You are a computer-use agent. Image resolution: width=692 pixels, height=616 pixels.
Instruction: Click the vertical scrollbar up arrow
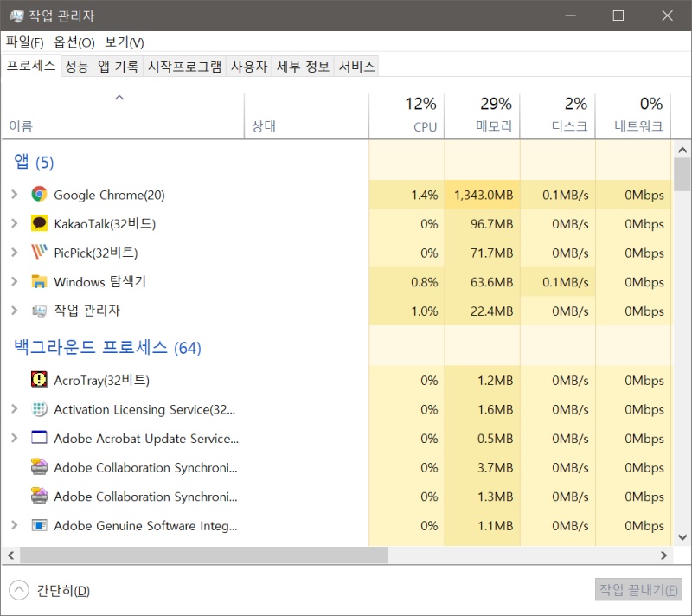coord(682,150)
